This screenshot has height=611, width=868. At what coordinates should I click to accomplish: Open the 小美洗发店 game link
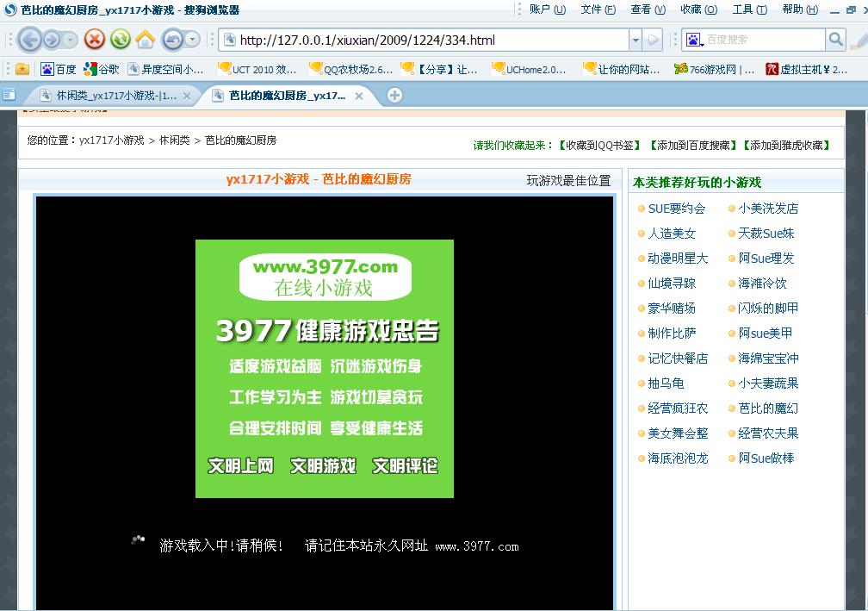[x=768, y=209]
